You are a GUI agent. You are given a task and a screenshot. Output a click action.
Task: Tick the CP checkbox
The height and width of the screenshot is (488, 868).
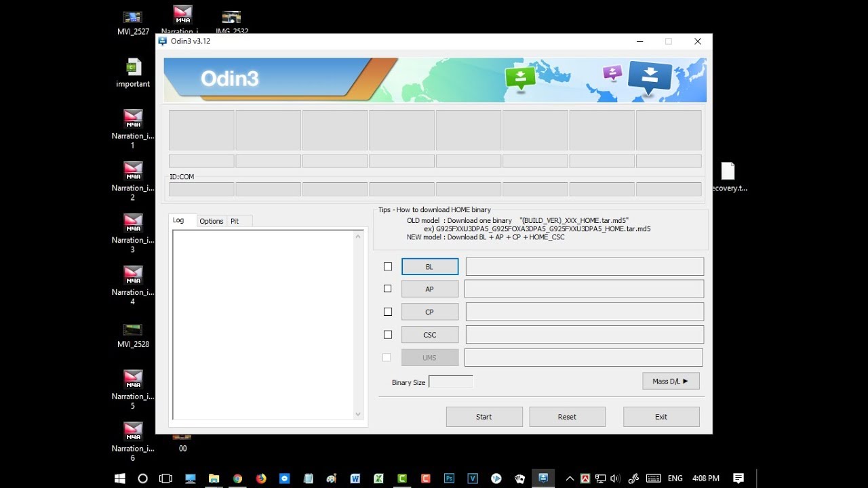[x=388, y=312]
